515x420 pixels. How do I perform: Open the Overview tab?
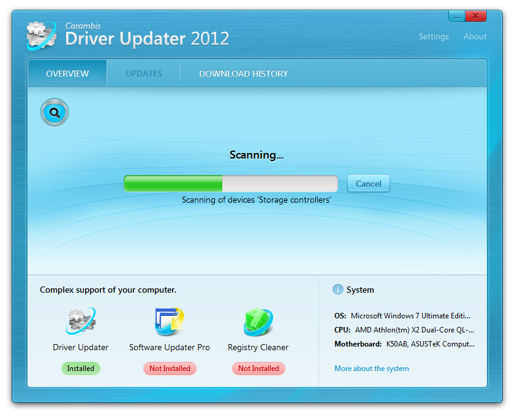(x=67, y=73)
